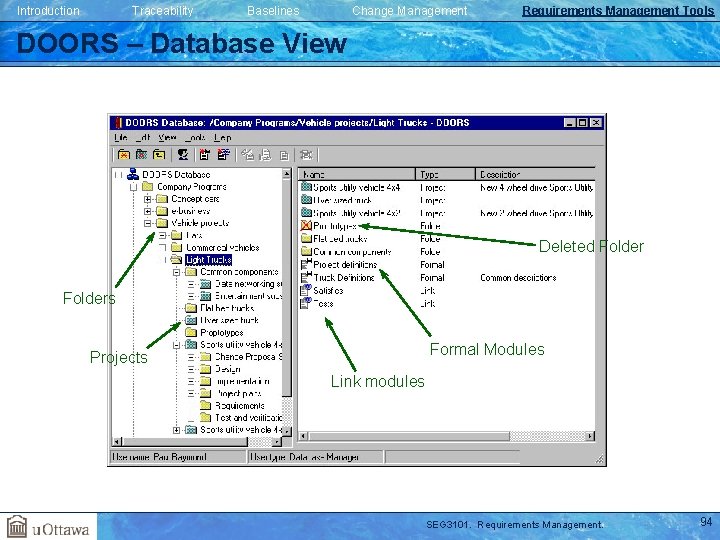Click the last greyed-out toolbar icon

point(306,155)
